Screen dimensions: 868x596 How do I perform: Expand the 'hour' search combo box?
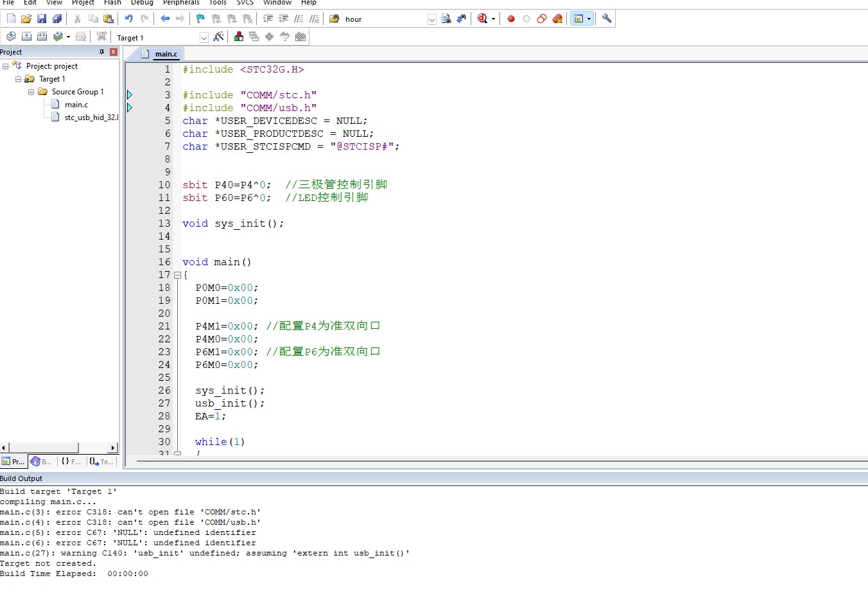point(432,19)
